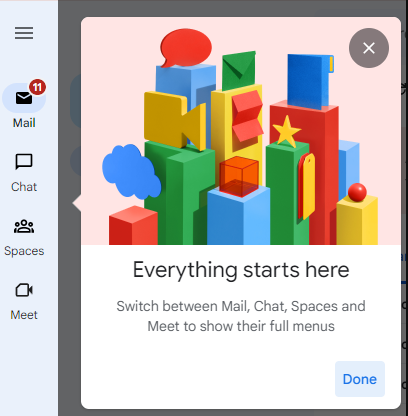This screenshot has width=408, height=416.
Task: Open the Mail envelope icon
Action: point(24,98)
